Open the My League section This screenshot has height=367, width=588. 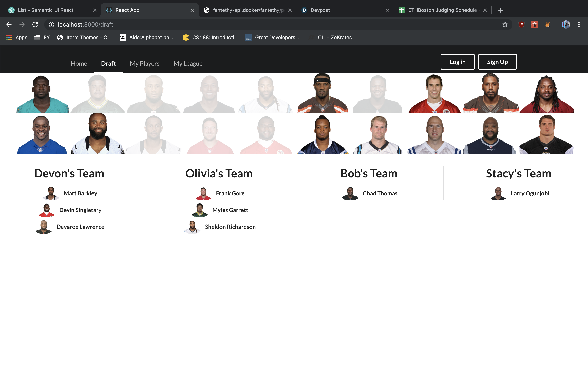coord(188,63)
